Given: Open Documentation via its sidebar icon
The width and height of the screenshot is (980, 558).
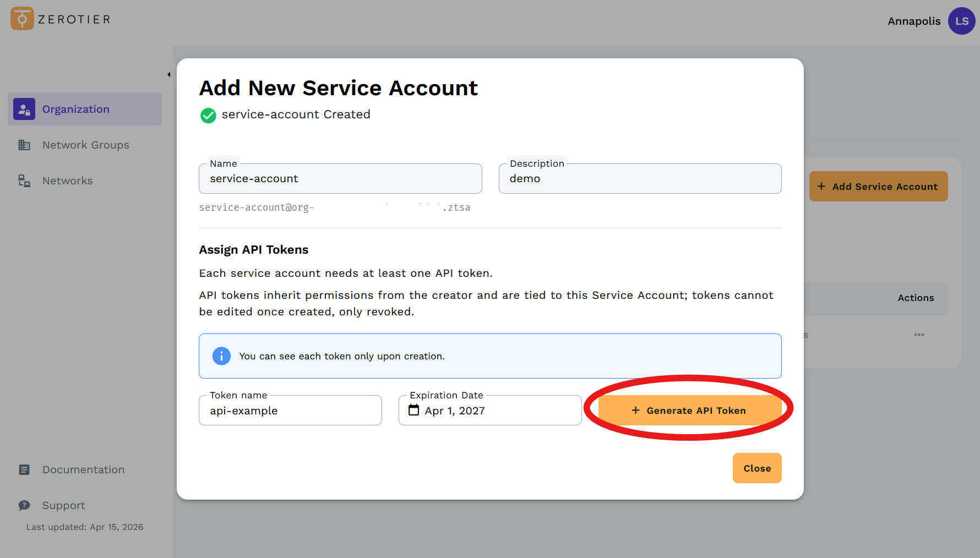Looking at the screenshot, I should coord(24,469).
